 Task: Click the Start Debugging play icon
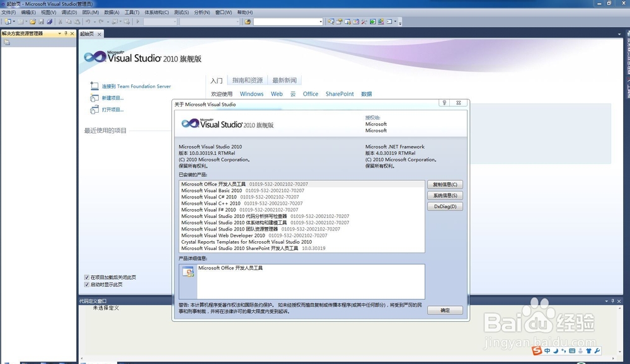(x=138, y=21)
